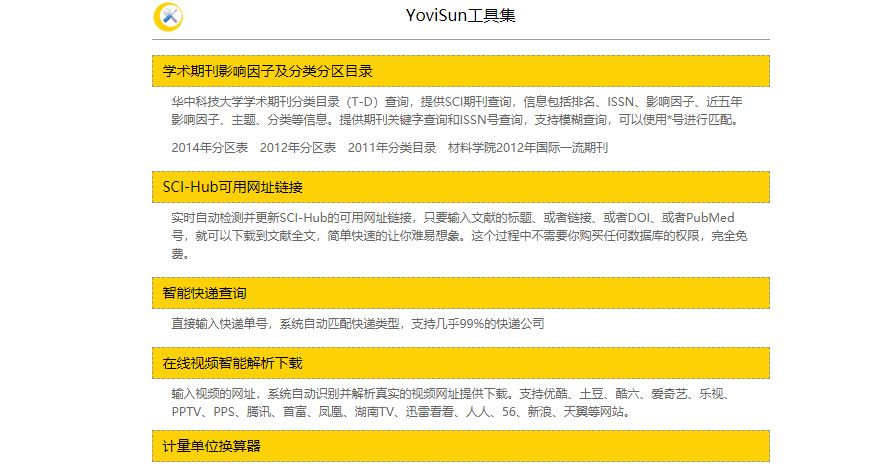Click the text 直接输入快递单号 description
Viewport: 870px width, 469px height.
(x=358, y=324)
